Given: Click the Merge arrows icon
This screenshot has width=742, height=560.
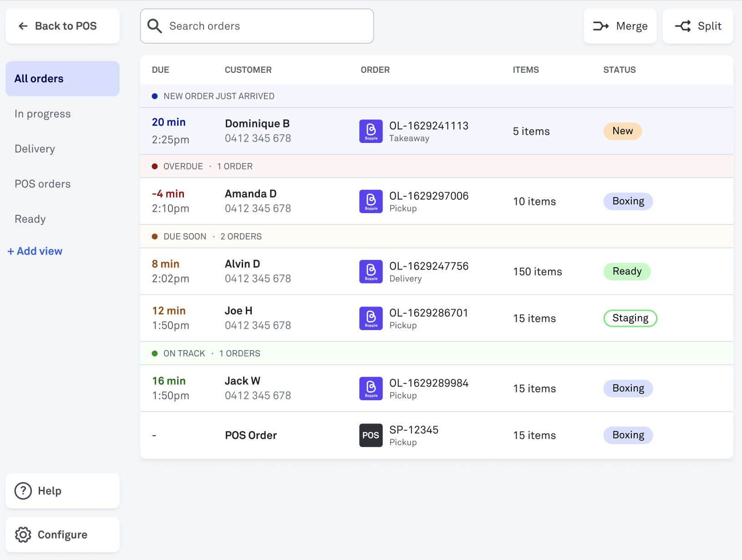Looking at the screenshot, I should click(x=601, y=26).
